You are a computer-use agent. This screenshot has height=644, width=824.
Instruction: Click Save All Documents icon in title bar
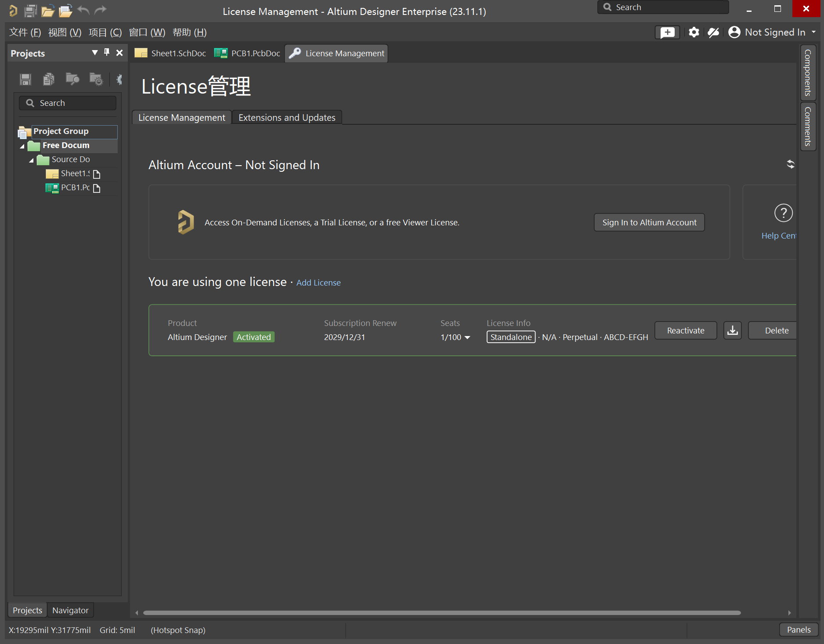click(30, 11)
